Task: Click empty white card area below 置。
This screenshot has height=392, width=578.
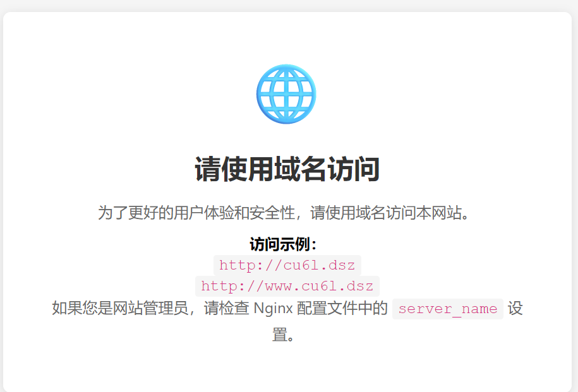Action: coord(287,369)
